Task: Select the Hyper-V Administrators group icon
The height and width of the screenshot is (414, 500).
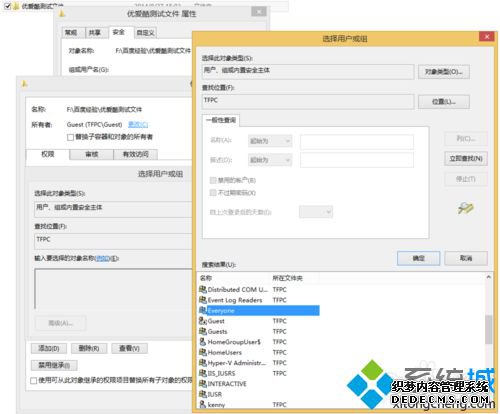Action: (203, 363)
